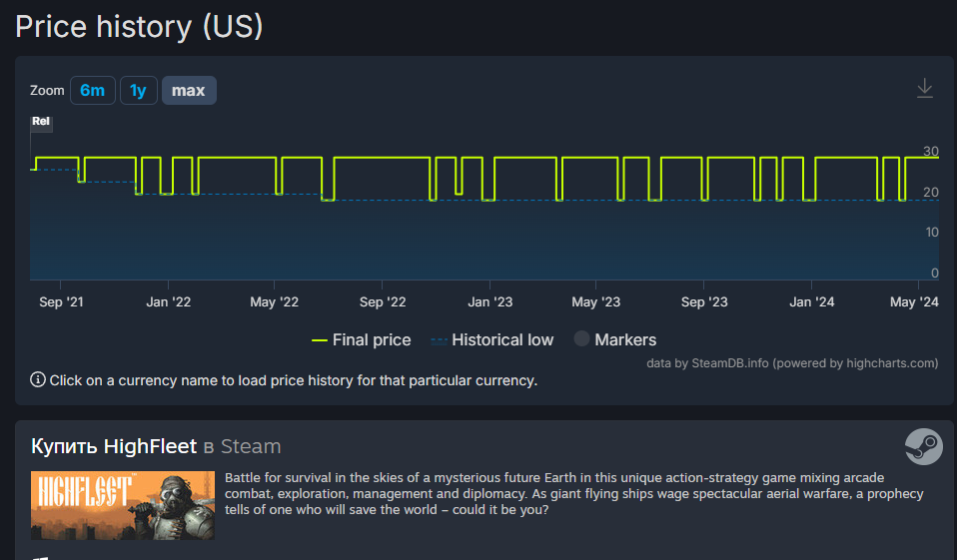Switch chart zoom to 1y
This screenshot has width=957, height=560.
click(138, 91)
